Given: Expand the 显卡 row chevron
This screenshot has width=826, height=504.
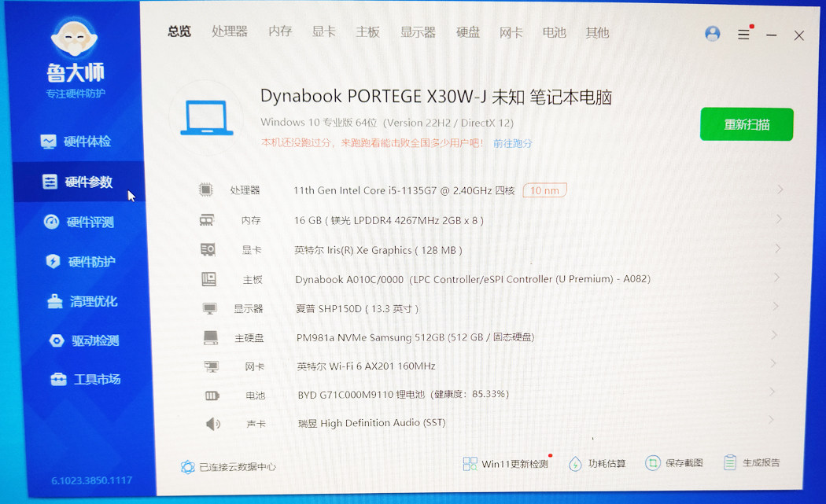Looking at the screenshot, I should point(778,248).
